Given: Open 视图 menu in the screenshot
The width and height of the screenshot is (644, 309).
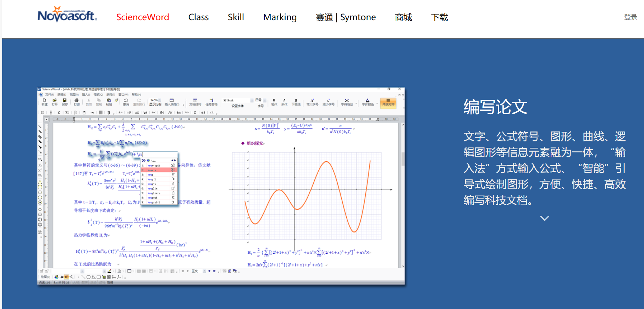Looking at the screenshot, I should [74, 95].
